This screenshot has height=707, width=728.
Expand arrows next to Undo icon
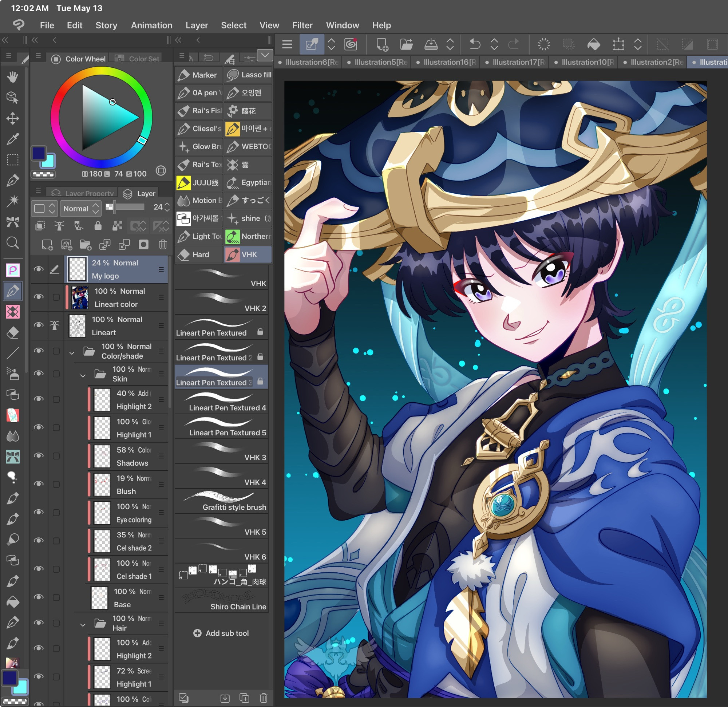pos(494,44)
